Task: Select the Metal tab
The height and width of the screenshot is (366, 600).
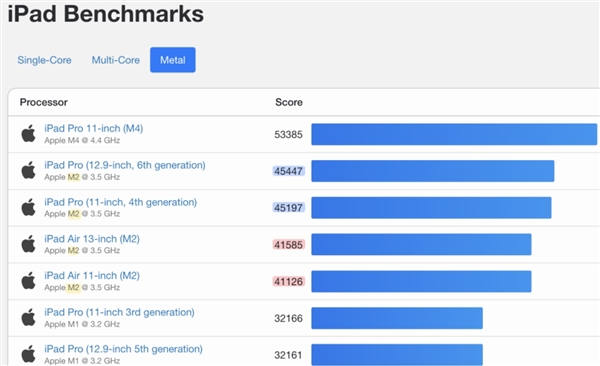Action: point(173,60)
